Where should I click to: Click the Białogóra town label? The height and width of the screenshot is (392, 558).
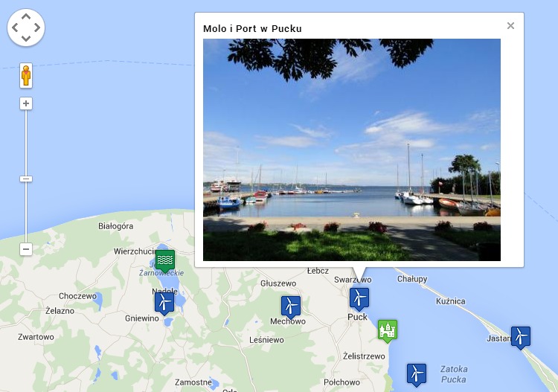click(115, 226)
